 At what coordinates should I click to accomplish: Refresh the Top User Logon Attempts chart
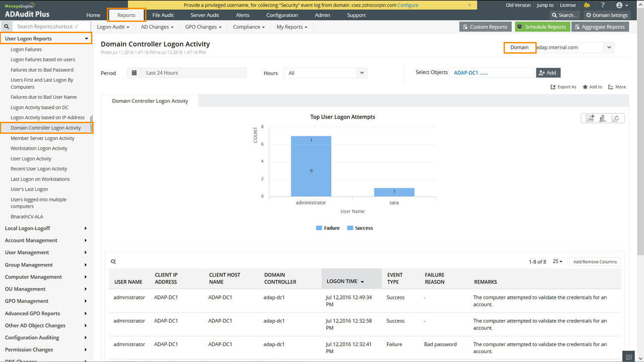click(617, 118)
